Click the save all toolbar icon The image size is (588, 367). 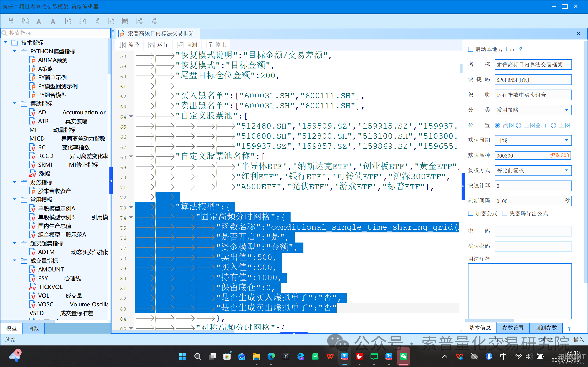tap(25, 21)
